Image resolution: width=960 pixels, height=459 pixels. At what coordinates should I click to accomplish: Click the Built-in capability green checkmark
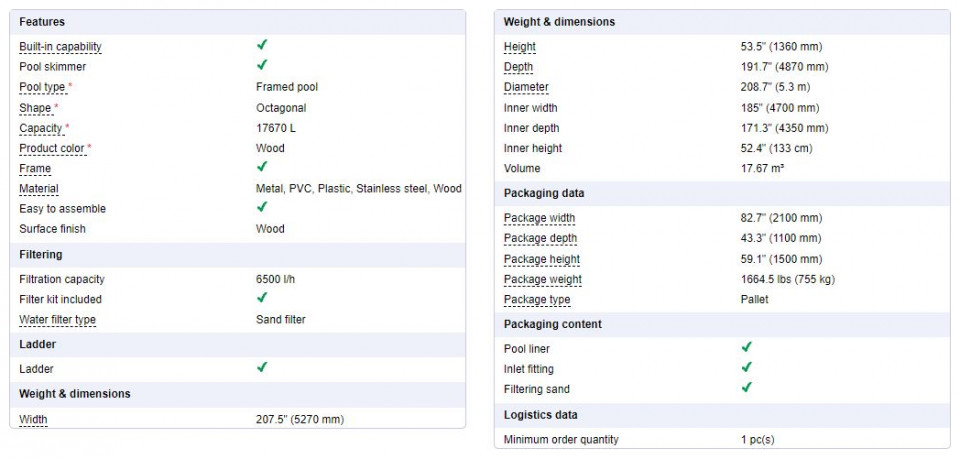(x=262, y=45)
